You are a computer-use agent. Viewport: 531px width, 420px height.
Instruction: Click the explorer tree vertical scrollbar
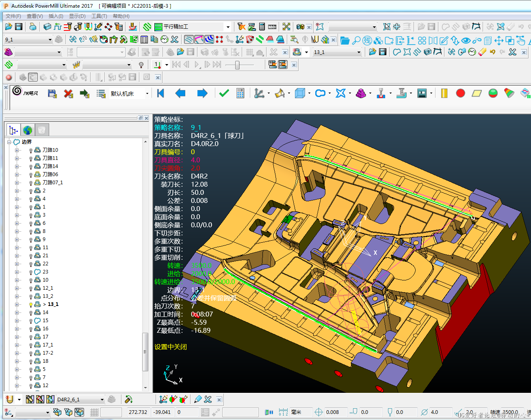pyautogui.click(x=145, y=351)
